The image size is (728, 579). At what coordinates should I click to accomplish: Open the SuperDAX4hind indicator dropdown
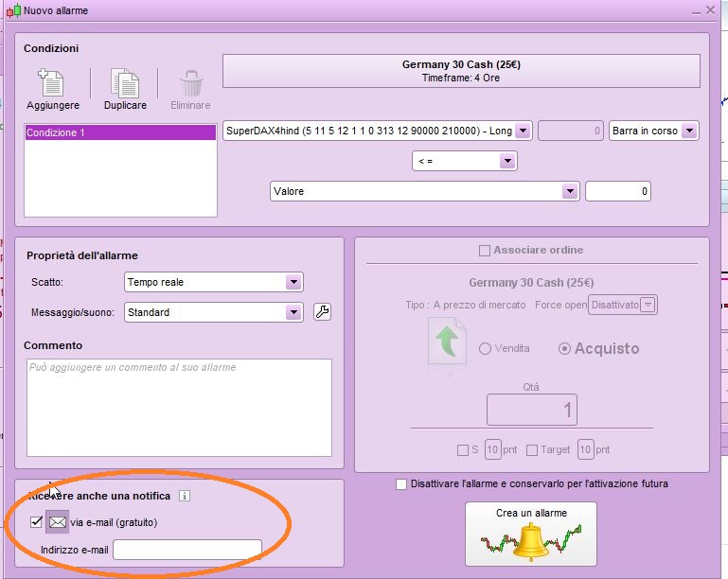coord(524,131)
